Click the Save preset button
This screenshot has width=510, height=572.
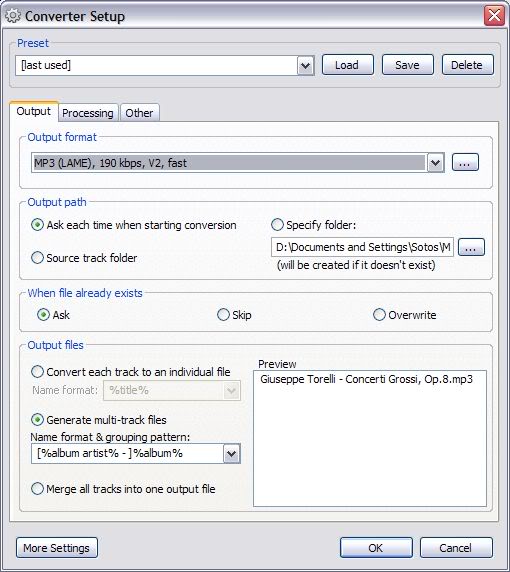pos(407,65)
